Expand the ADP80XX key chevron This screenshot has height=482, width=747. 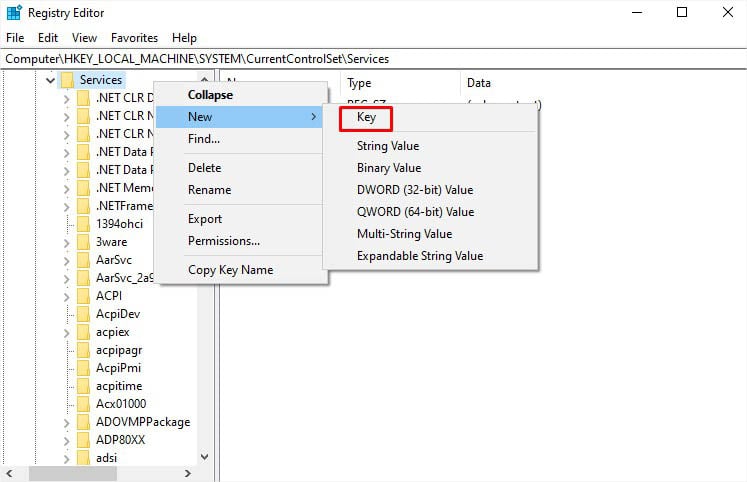point(67,441)
